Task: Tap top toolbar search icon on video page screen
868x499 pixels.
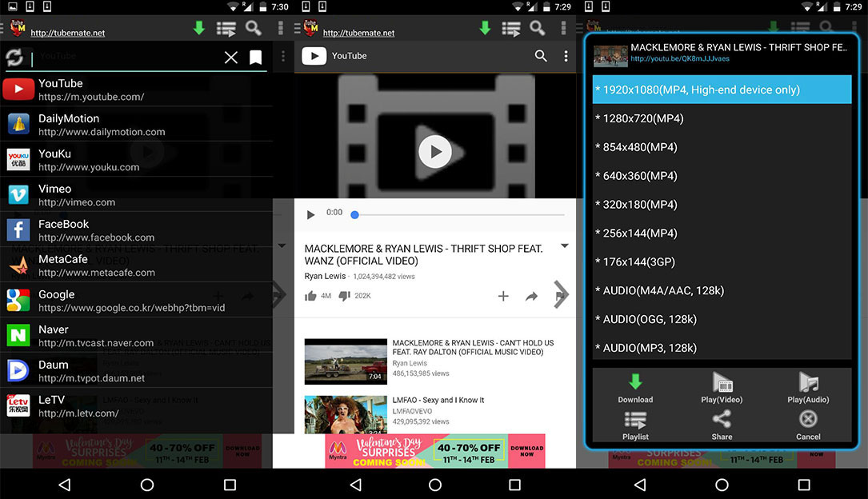Action: point(538,28)
